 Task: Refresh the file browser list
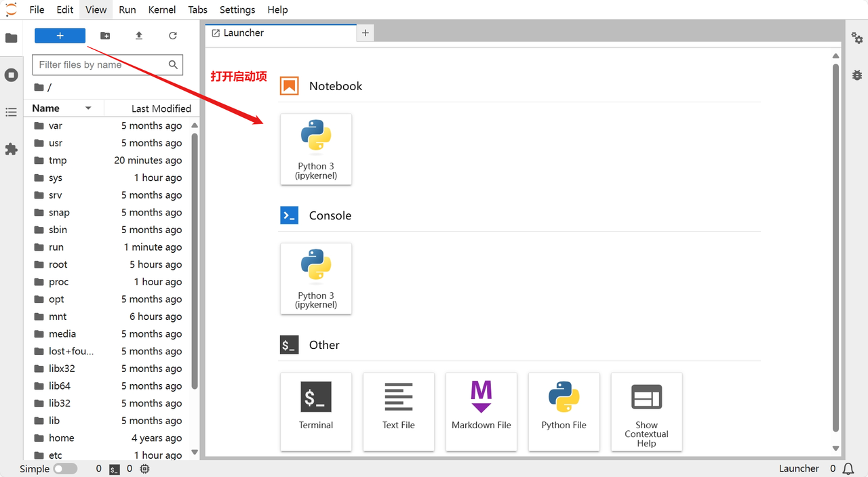click(x=173, y=36)
